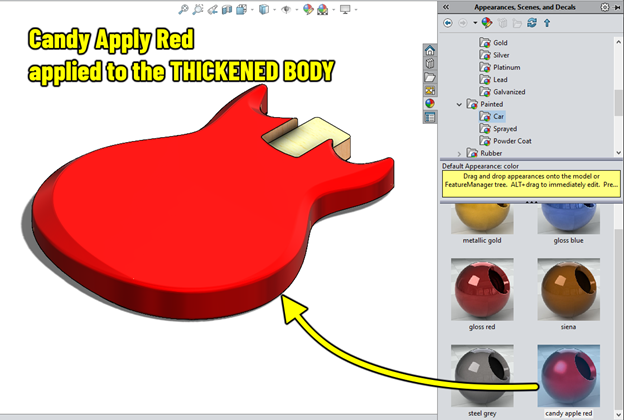Image resolution: width=624 pixels, height=420 pixels.
Task: Open the View Palette tab
Action: [430, 90]
